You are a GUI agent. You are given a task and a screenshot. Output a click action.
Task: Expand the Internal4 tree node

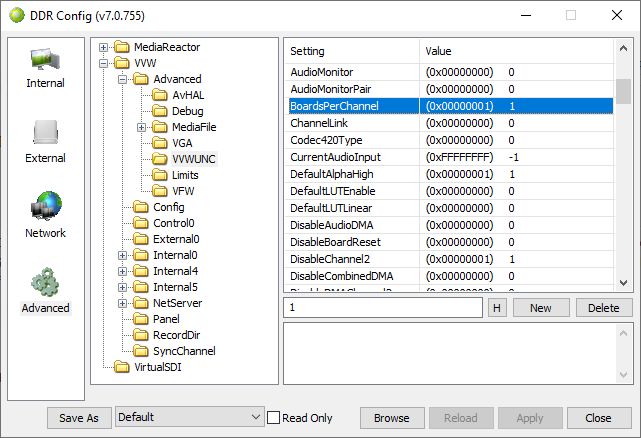coord(122,272)
